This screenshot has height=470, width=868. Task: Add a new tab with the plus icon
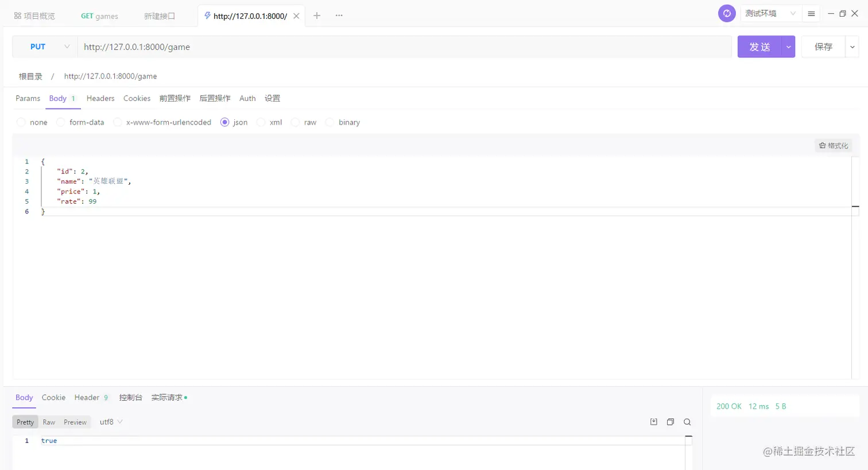317,15
